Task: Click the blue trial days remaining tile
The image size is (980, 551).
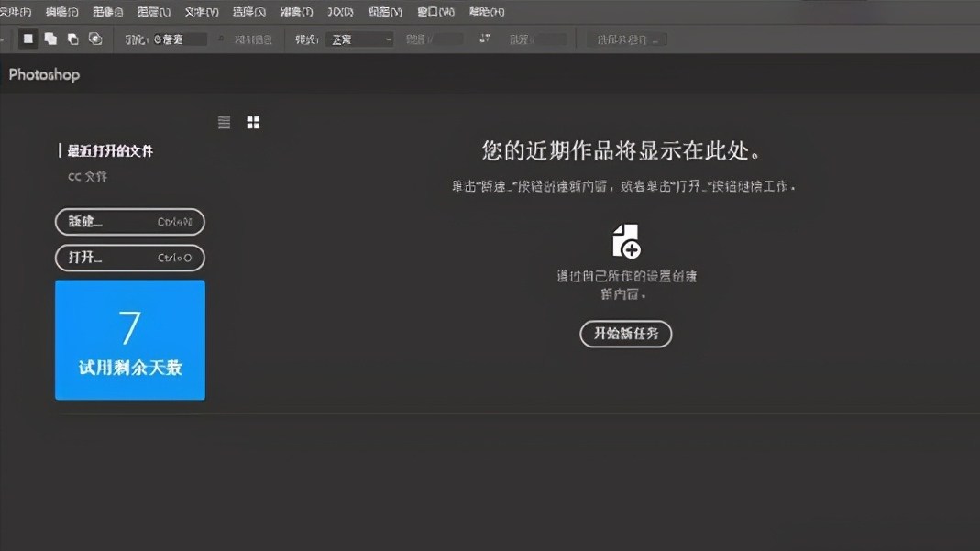Action: pyautogui.click(x=129, y=340)
